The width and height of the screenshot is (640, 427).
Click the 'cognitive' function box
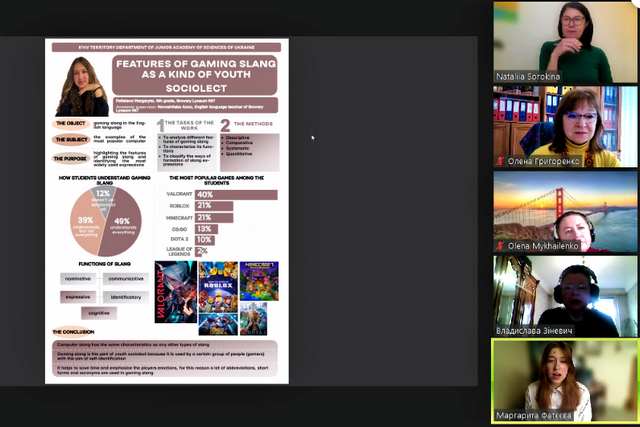pos(100,312)
